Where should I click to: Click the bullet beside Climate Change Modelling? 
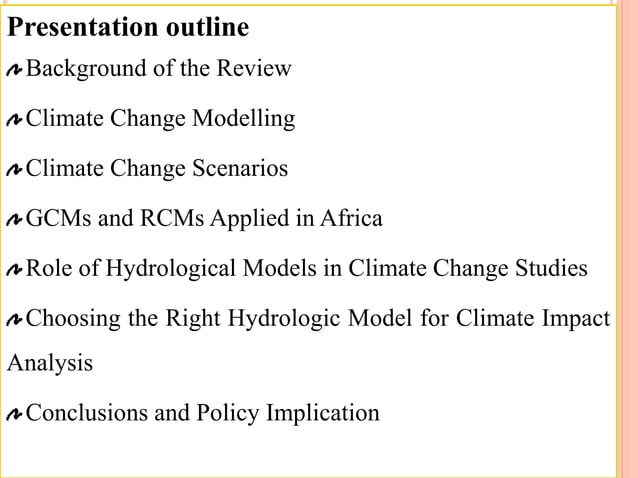coord(15,121)
